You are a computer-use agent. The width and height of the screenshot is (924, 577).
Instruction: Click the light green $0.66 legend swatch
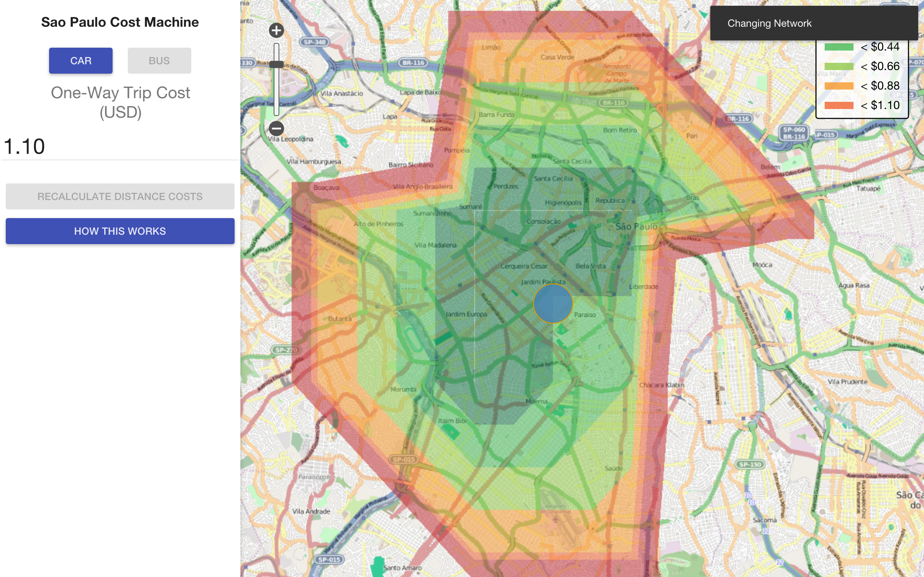coord(838,66)
